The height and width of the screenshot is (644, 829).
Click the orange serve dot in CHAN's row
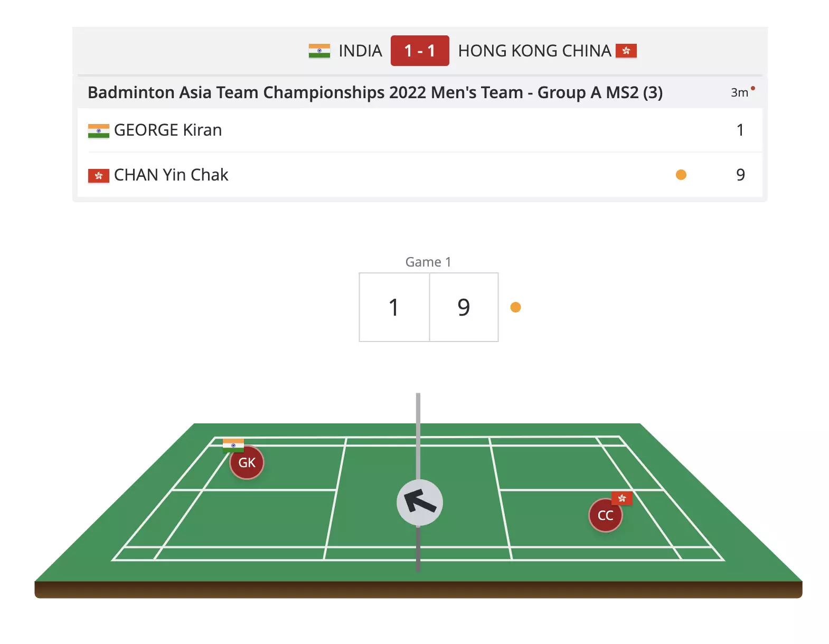[681, 175]
